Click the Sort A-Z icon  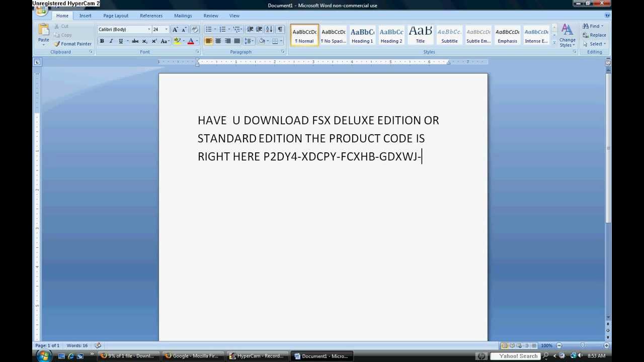[x=269, y=30]
